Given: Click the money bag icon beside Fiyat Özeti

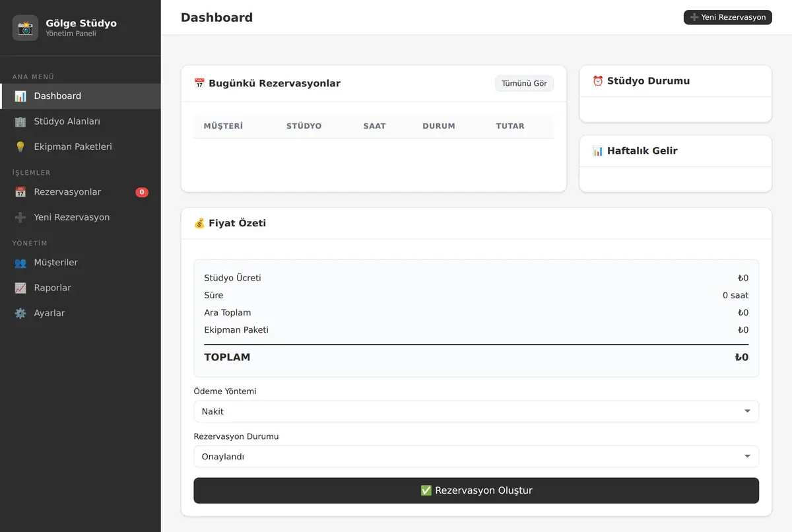Looking at the screenshot, I should click(x=199, y=223).
